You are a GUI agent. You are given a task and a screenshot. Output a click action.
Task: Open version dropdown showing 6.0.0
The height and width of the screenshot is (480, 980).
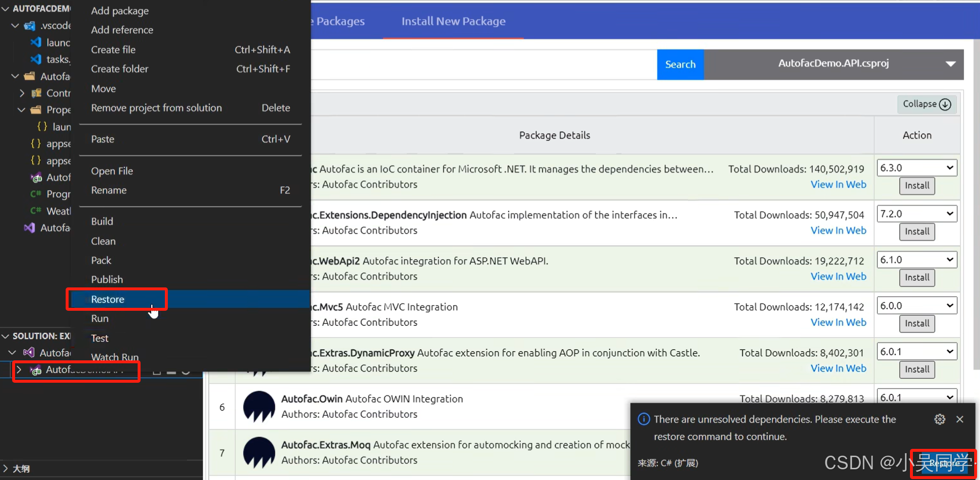(x=917, y=306)
